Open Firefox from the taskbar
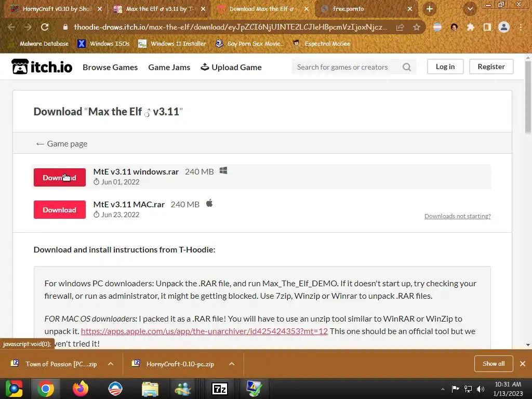The height and width of the screenshot is (399, 532). 81,389
